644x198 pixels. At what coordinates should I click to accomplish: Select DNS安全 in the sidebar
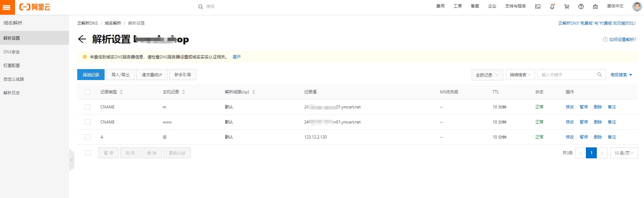[x=12, y=52]
